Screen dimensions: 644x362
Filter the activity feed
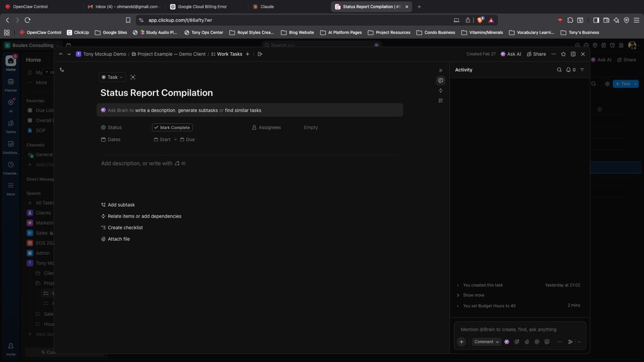tap(582, 70)
